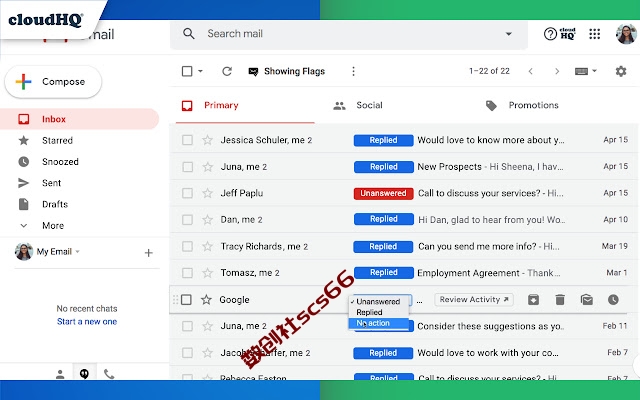The image size is (640, 400).
Task: Star the Google email
Action: click(207, 300)
